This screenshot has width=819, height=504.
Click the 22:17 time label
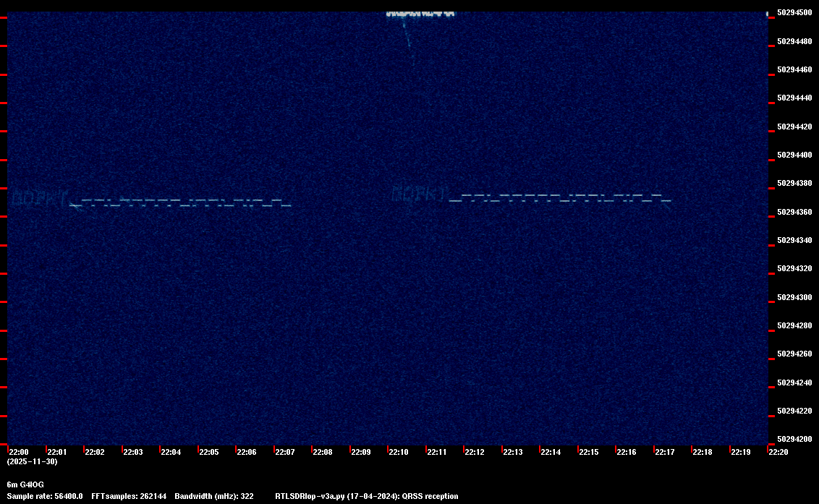(x=665, y=452)
